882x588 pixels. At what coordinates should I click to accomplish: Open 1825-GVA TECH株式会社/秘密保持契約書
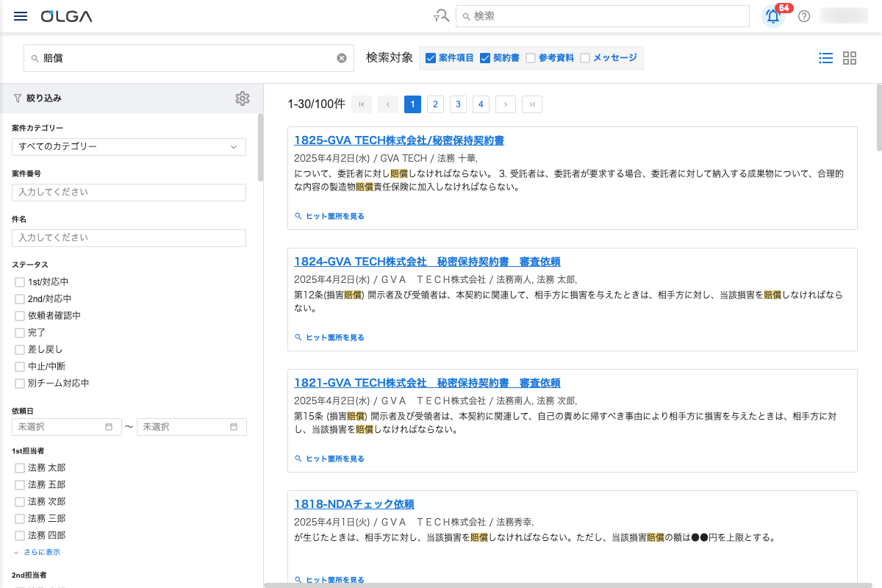click(x=399, y=140)
